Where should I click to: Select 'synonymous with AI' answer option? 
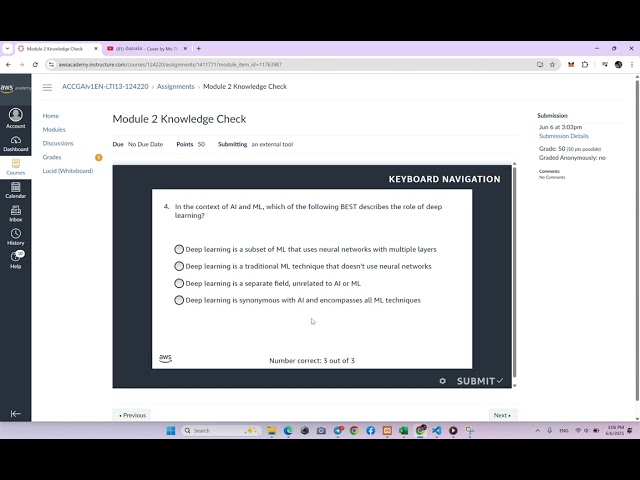(x=179, y=300)
